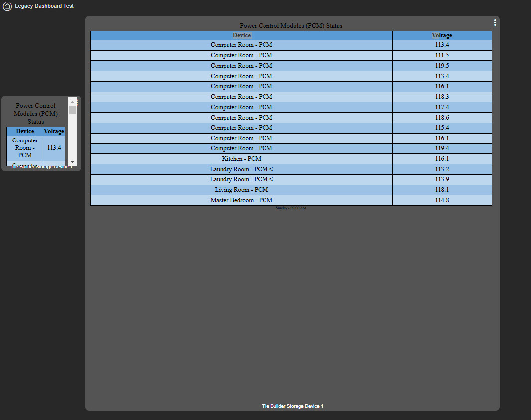Click the small tile scrollbar down arrow
This screenshot has height=420, width=531.
click(72, 162)
